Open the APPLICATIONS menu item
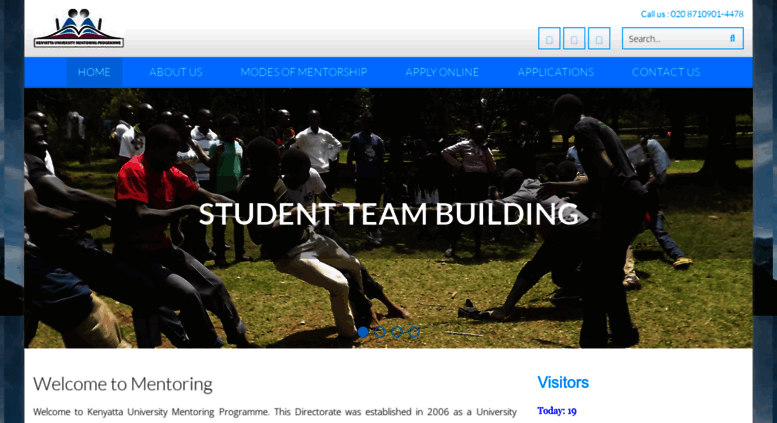Screen dimensions: 777x423 click(x=555, y=72)
